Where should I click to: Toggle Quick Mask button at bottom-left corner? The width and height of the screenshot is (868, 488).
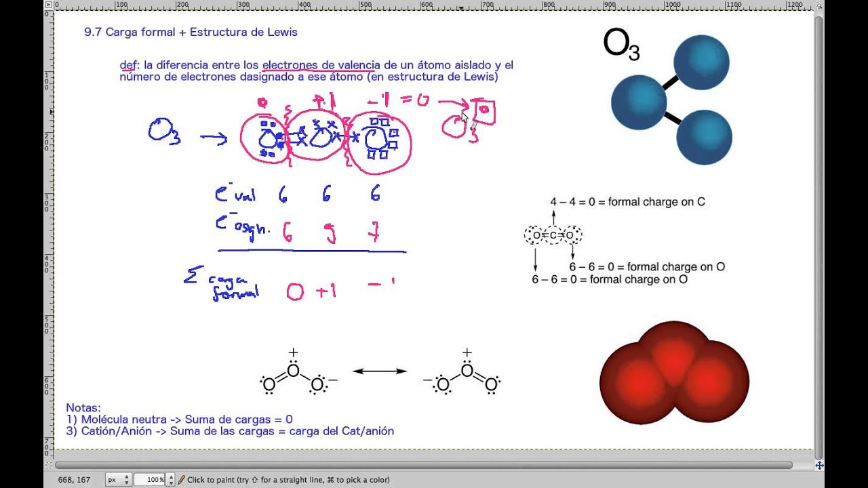(x=48, y=466)
